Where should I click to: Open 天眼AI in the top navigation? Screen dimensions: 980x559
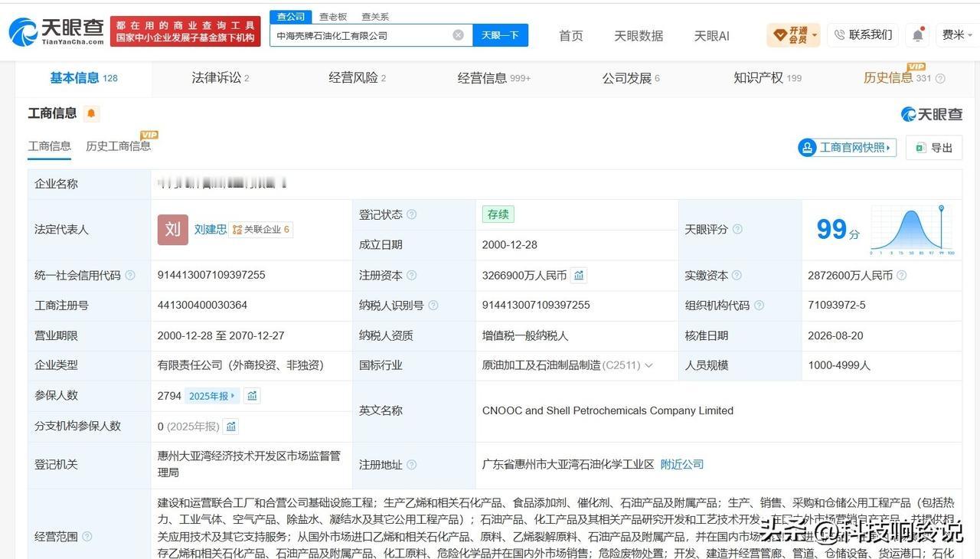[712, 36]
